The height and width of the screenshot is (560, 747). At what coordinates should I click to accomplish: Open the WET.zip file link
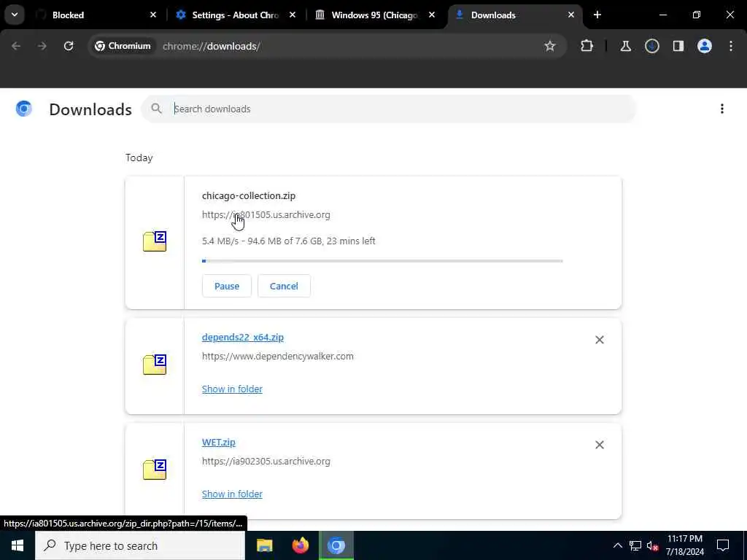tap(218, 442)
